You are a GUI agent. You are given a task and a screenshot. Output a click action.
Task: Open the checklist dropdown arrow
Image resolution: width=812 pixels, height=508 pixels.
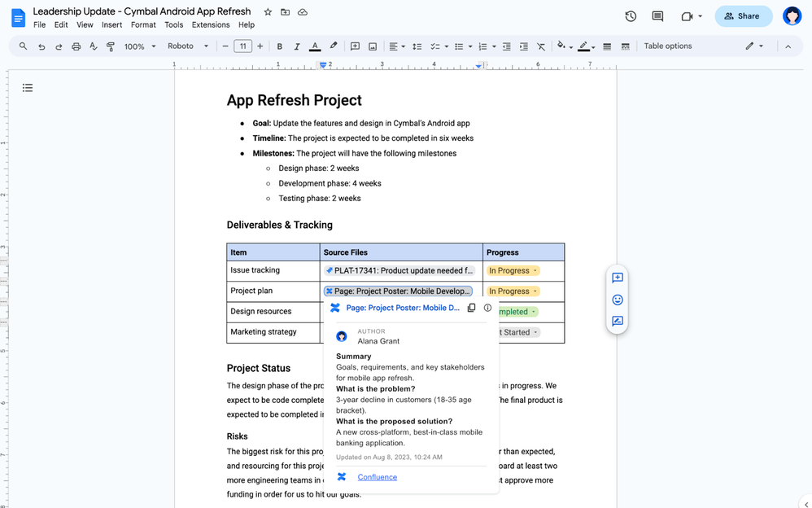pos(447,46)
